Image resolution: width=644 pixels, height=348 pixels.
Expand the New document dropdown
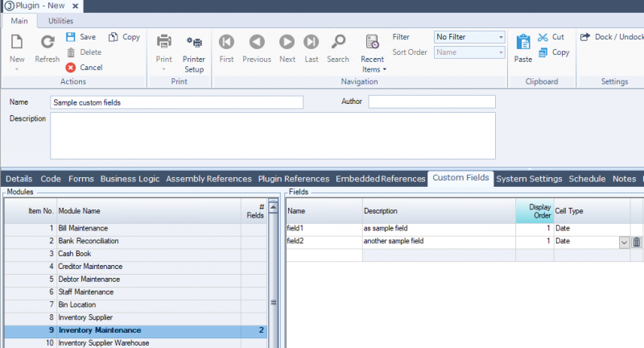pyautogui.click(x=17, y=69)
